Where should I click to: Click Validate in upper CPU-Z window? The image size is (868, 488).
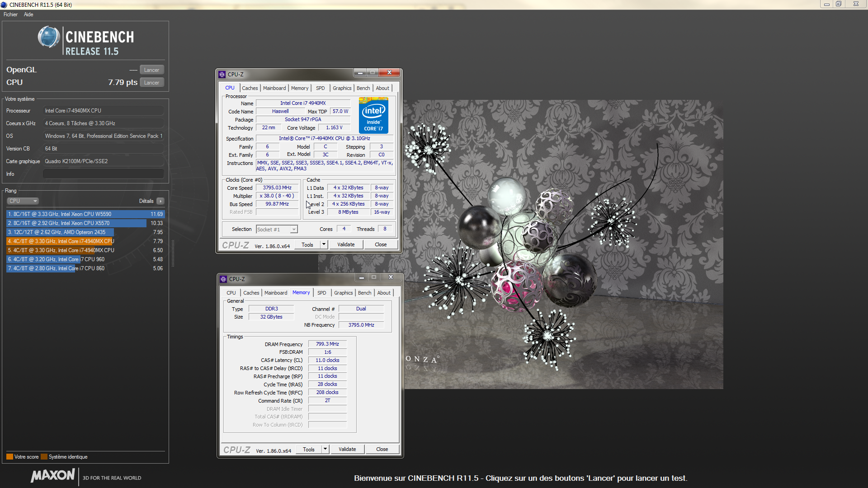[346, 244]
